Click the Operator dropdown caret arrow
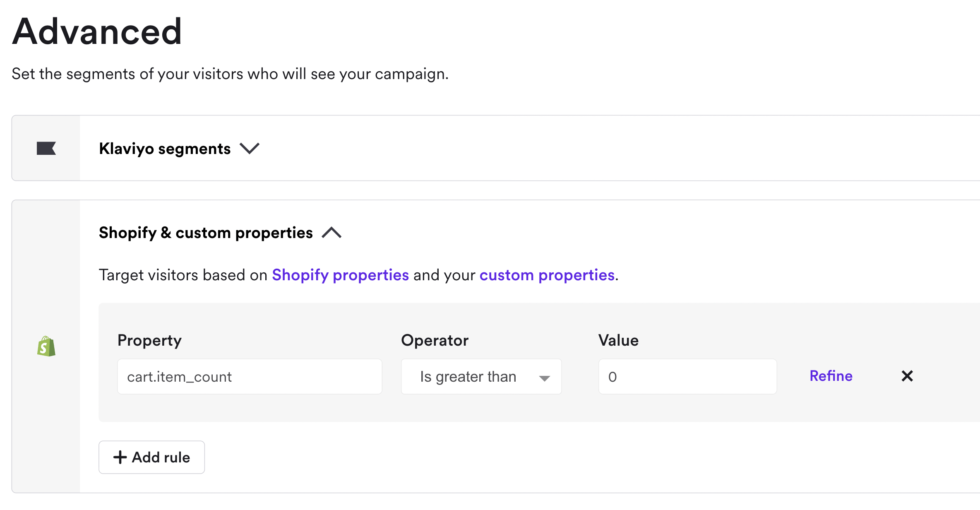This screenshot has width=980, height=510. (544, 378)
